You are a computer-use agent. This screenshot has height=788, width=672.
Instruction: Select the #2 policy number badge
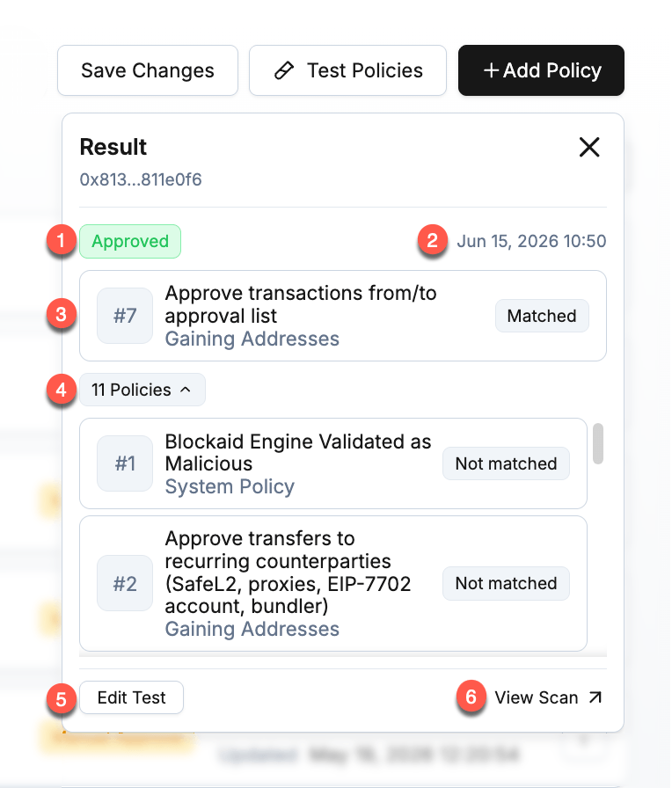(x=125, y=583)
